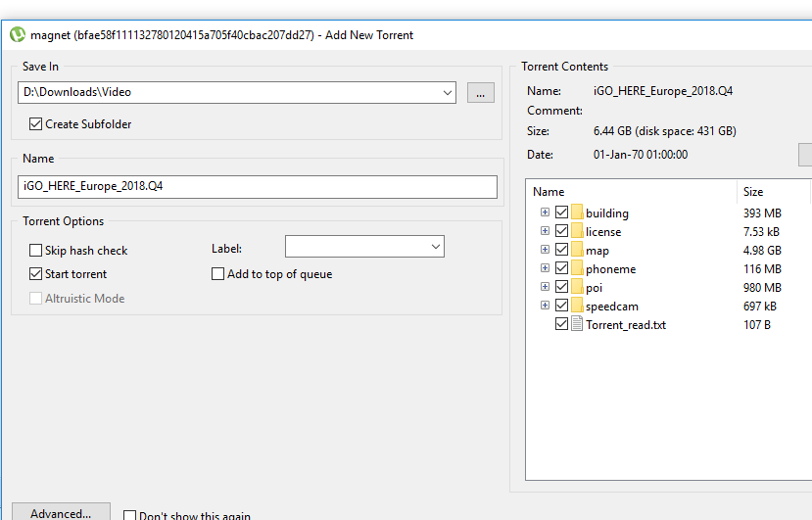Click the 107 B size value

(x=757, y=325)
